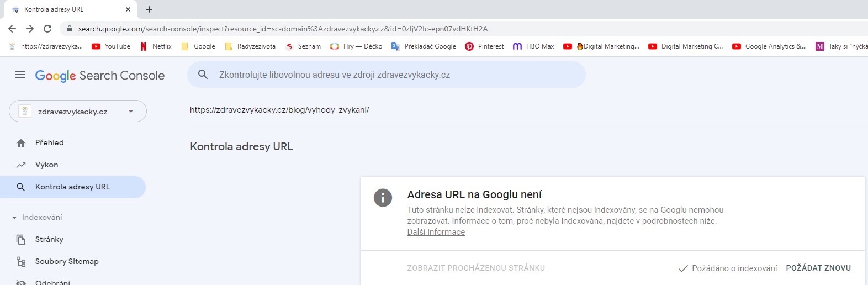The image size is (868, 285).
Task: Click the browser back arrow
Action: pos(12,29)
